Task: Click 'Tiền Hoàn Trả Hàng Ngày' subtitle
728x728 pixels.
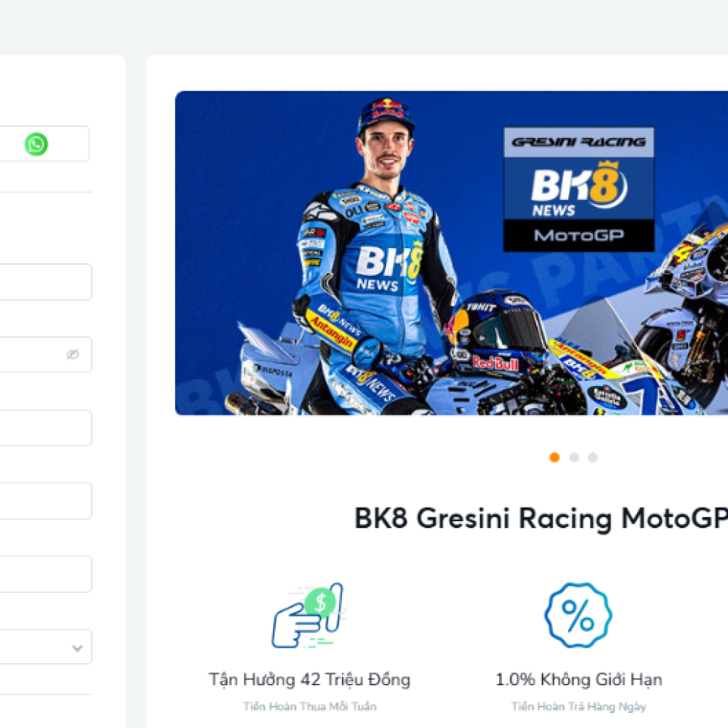Action: point(579,707)
